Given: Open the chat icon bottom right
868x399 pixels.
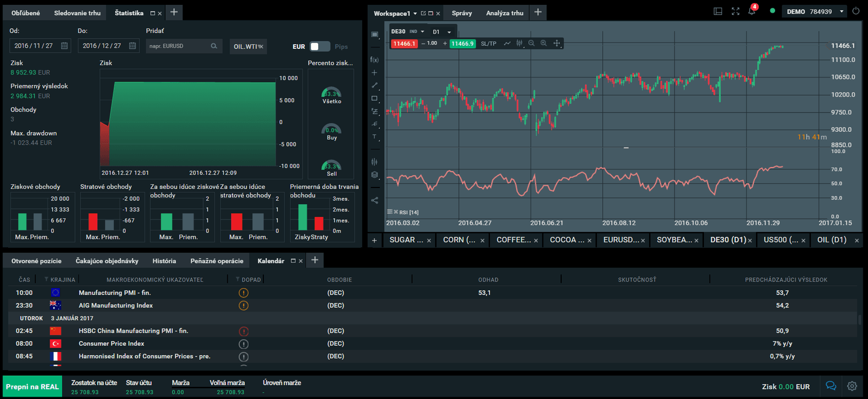Looking at the screenshot, I should click(x=831, y=386).
